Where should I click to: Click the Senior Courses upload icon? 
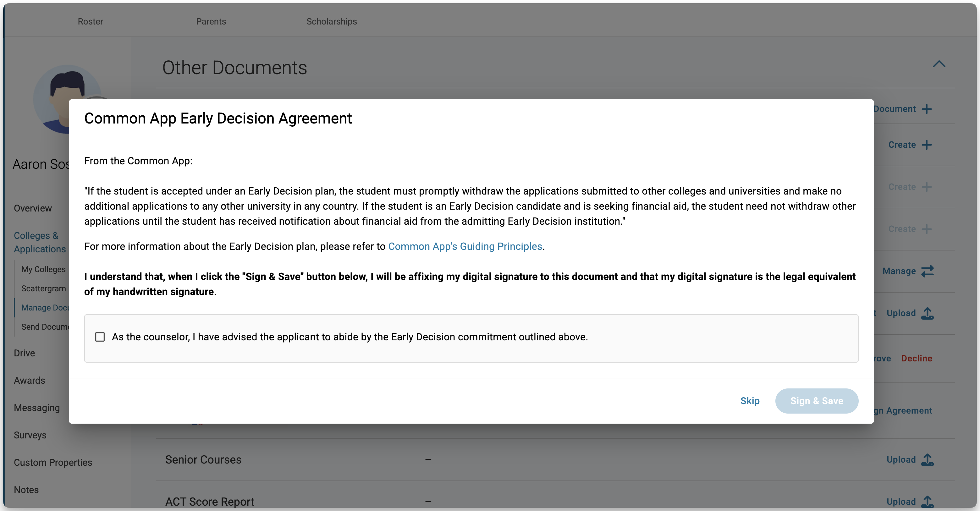pos(928,460)
